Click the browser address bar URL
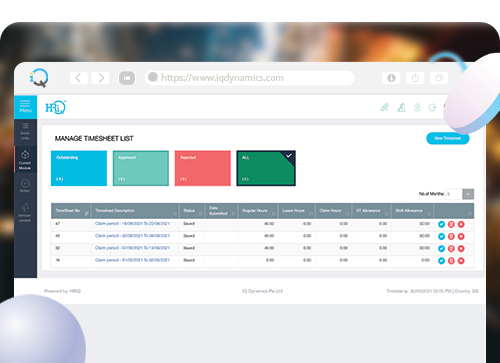Image resolution: width=500 pixels, height=363 pixels. [x=222, y=78]
